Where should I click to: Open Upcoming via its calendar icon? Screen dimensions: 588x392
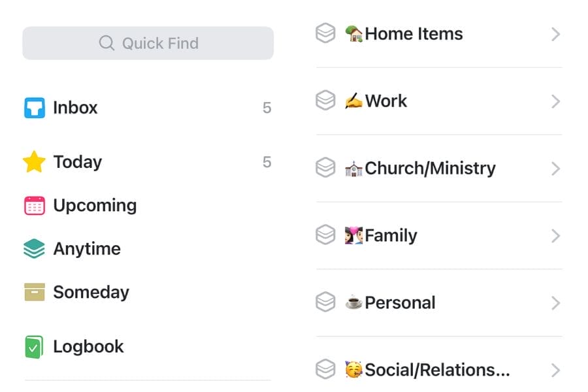point(35,205)
